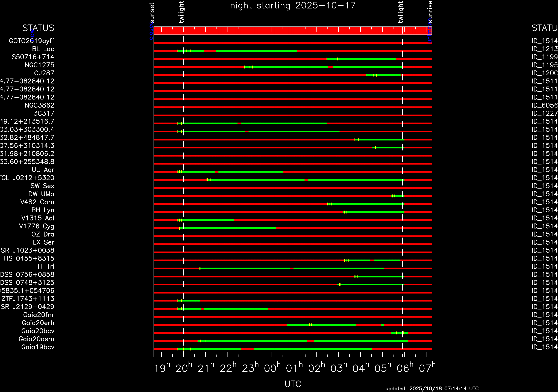Image resolution: width=558 pixels, height=392 pixels.
Task: Click the TT Tri target label
Action: [x=45, y=267]
